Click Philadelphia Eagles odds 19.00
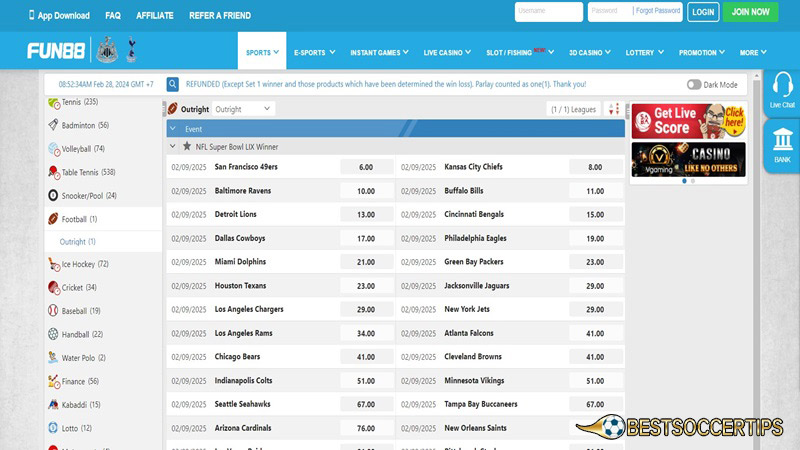800x450 pixels. click(595, 238)
